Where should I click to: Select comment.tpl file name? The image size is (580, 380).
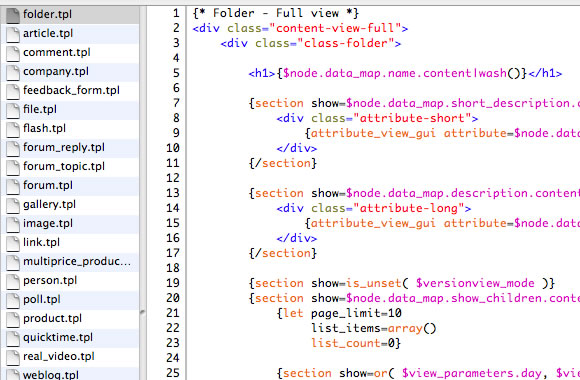pos(57,52)
